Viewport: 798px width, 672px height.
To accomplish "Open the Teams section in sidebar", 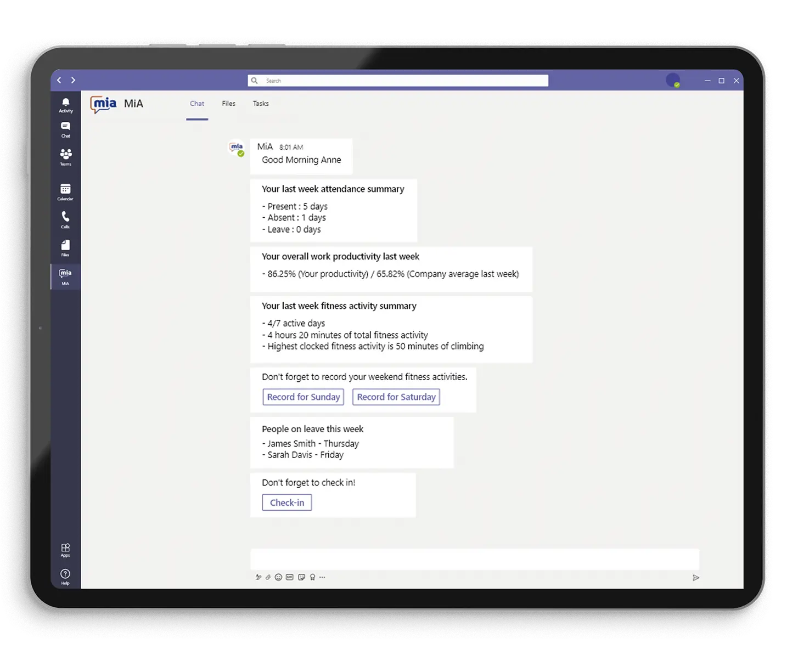I will pos(66,157).
